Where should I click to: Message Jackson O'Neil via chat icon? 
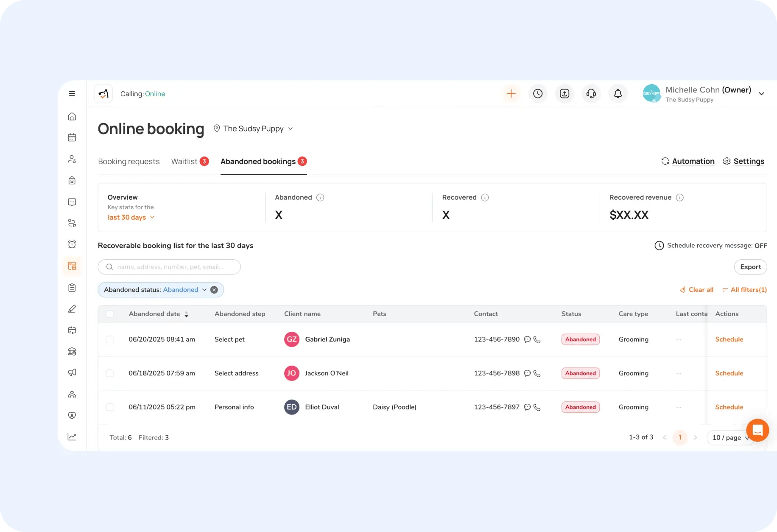(527, 373)
